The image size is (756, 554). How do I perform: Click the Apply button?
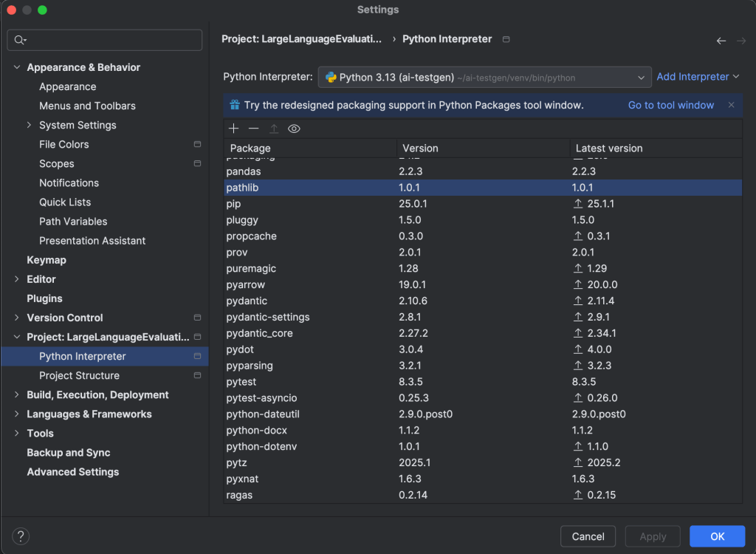pos(653,536)
